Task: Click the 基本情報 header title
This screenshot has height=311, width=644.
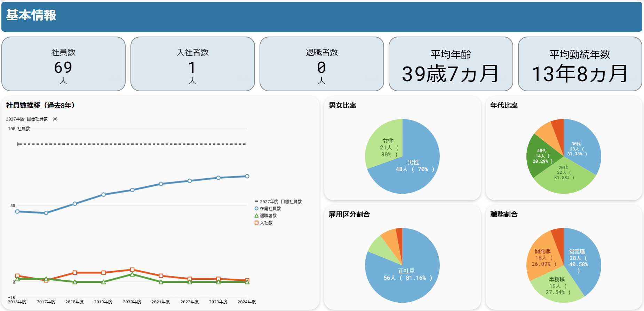Action: pos(31,15)
